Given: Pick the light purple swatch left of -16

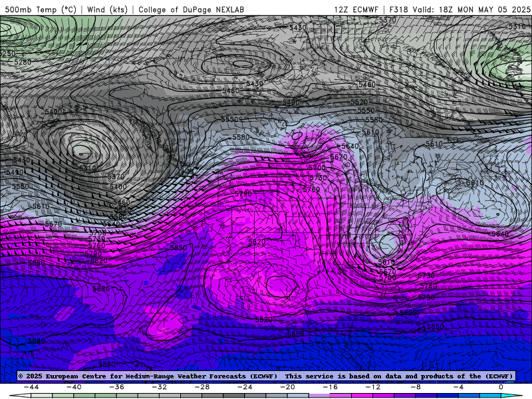Looking at the screenshot, I should pos(319,396).
